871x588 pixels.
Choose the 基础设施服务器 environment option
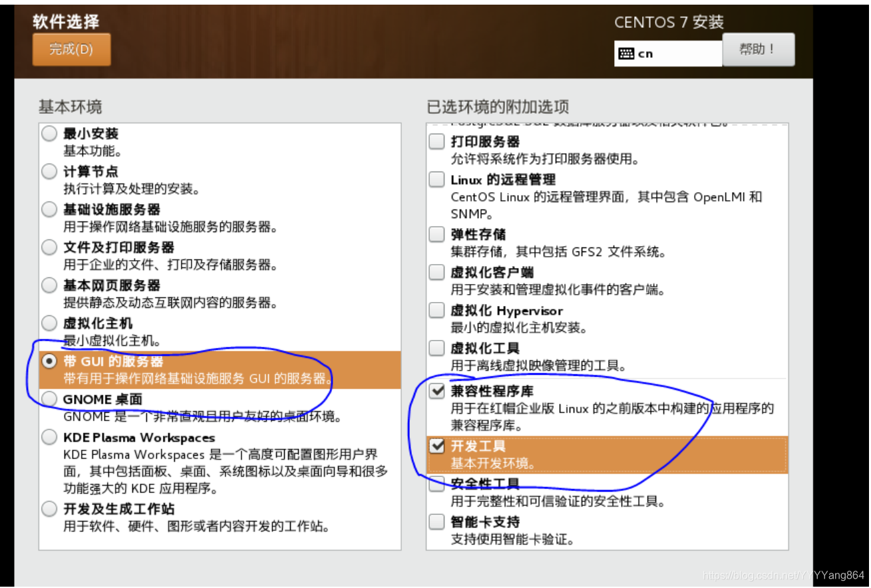pyautogui.click(x=49, y=210)
